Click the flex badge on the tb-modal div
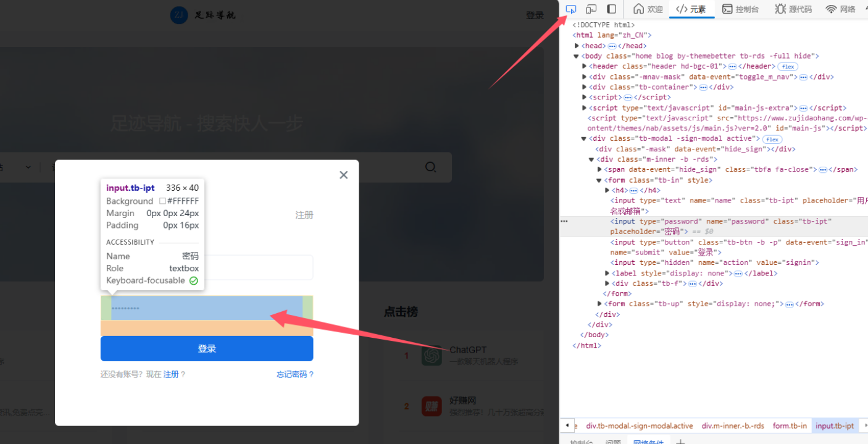 coord(772,139)
